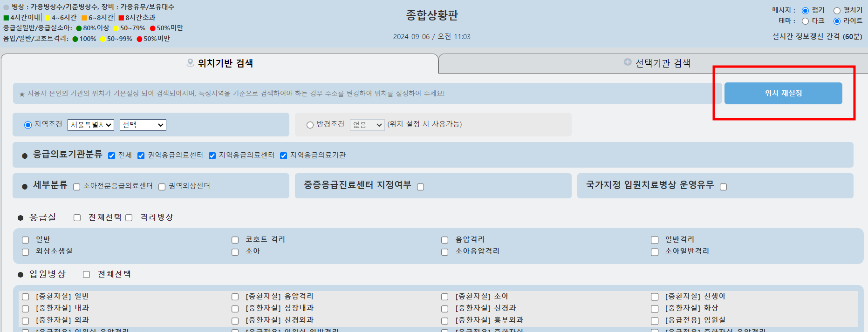Click green 4시간이내 legend swatch
868x332 pixels.
pos(6,18)
